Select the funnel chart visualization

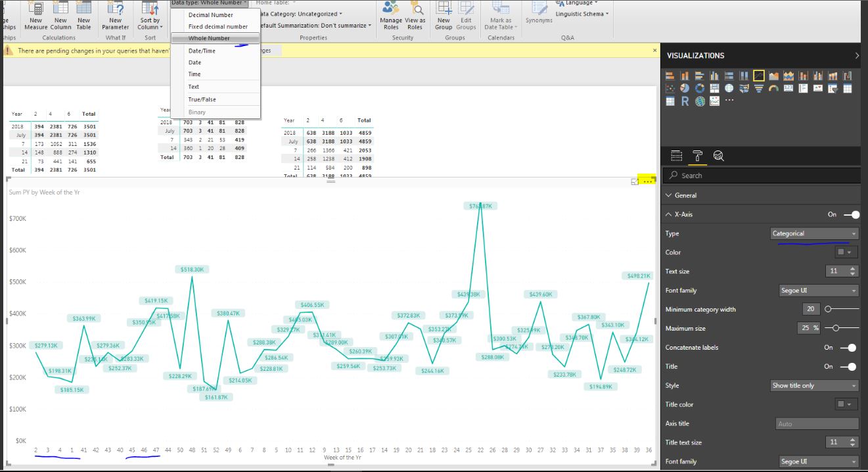[x=759, y=89]
